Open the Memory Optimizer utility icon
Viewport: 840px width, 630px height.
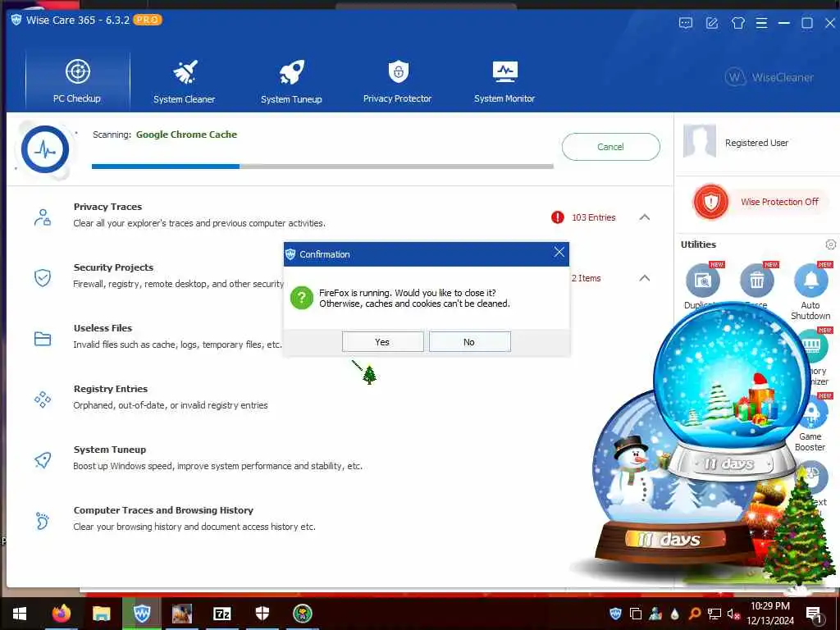pyautogui.click(x=815, y=345)
